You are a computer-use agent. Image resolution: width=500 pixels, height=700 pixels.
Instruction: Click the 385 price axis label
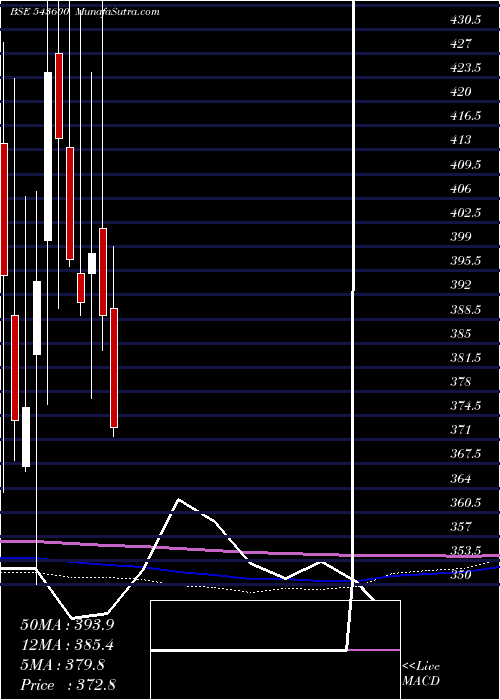tap(461, 333)
